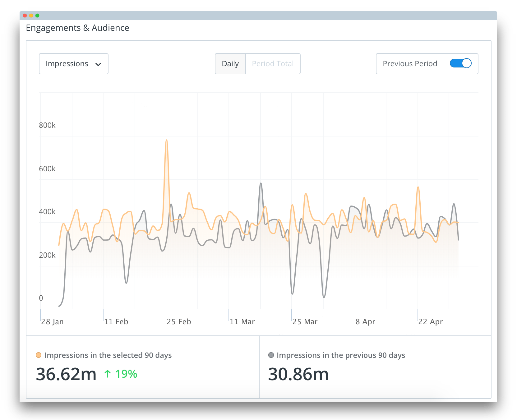
Task: Click the green traffic light window control
Action: pyautogui.click(x=37, y=15)
